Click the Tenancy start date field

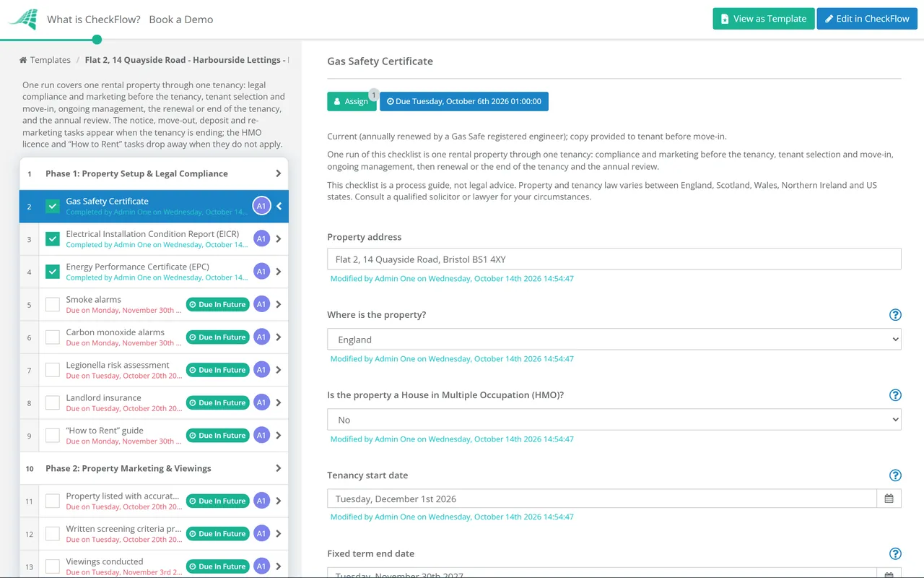(602, 499)
